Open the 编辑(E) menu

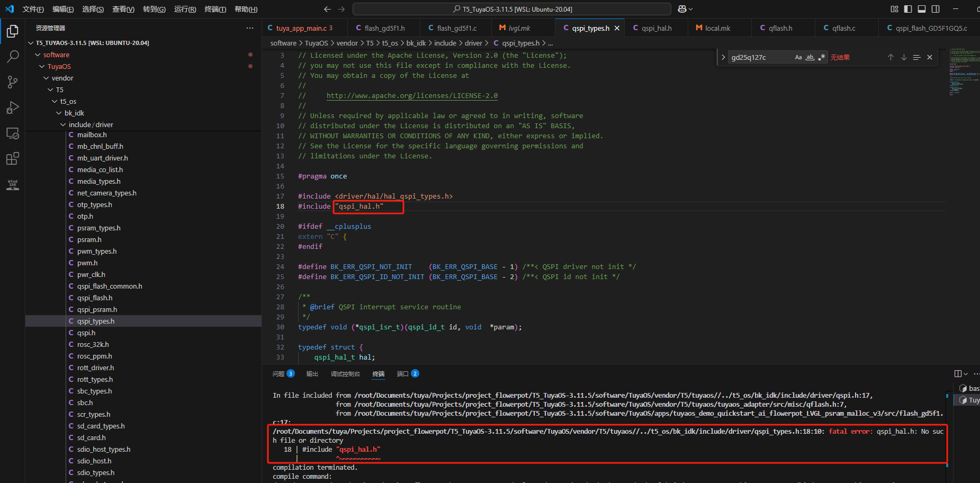tap(63, 9)
